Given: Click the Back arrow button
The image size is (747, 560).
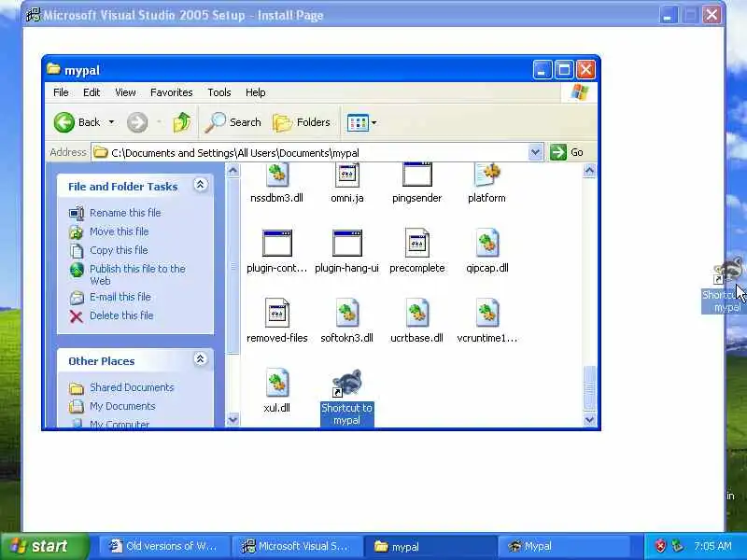Looking at the screenshot, I should coord(64,122).
